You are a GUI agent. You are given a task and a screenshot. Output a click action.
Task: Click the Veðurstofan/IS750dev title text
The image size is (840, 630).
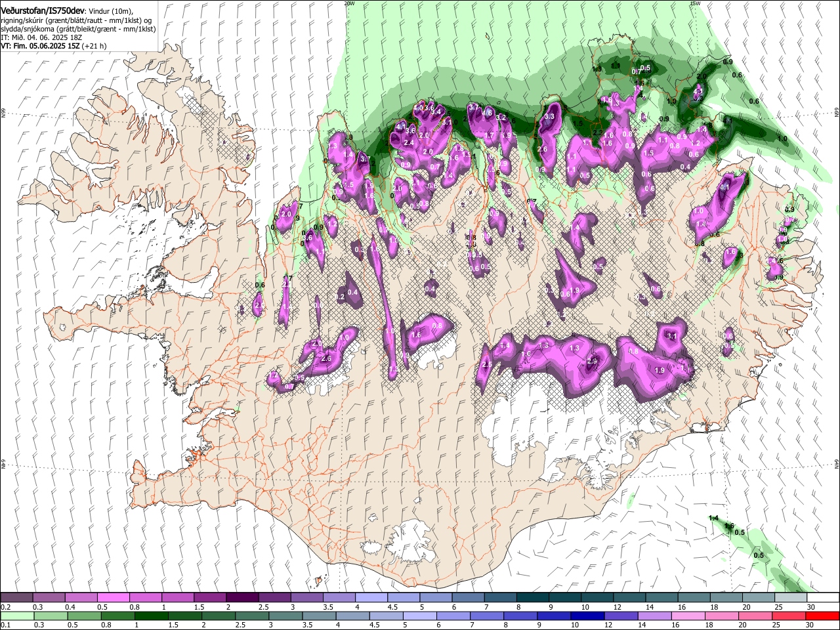click(43, 10)
